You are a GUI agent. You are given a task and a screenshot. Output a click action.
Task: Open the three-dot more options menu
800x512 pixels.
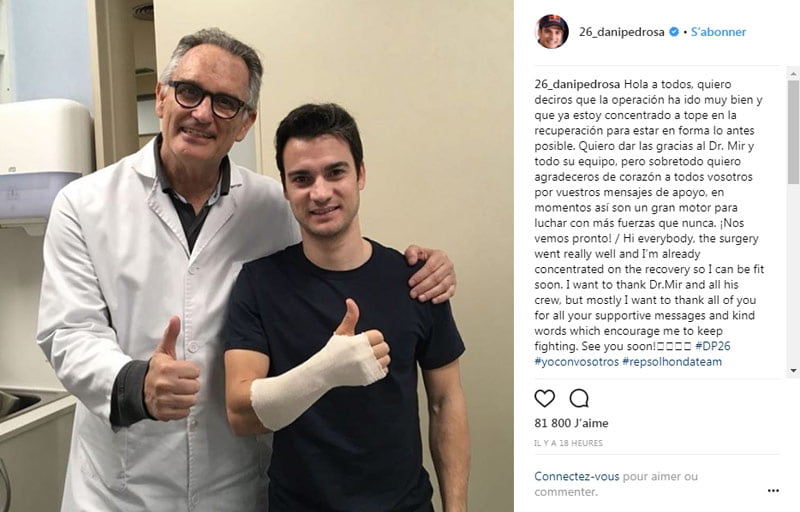point(773,491)
